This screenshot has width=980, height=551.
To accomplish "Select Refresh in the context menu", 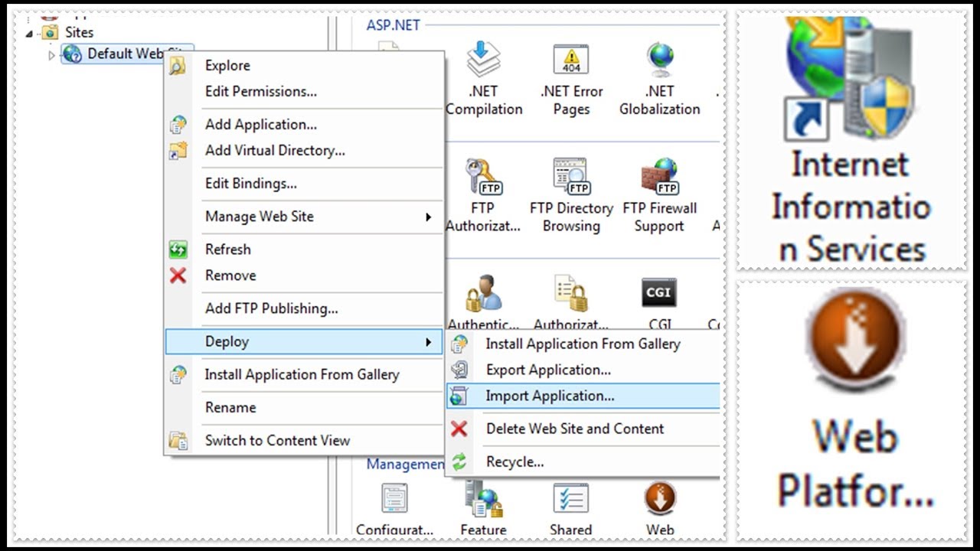I will coord(304,249).
